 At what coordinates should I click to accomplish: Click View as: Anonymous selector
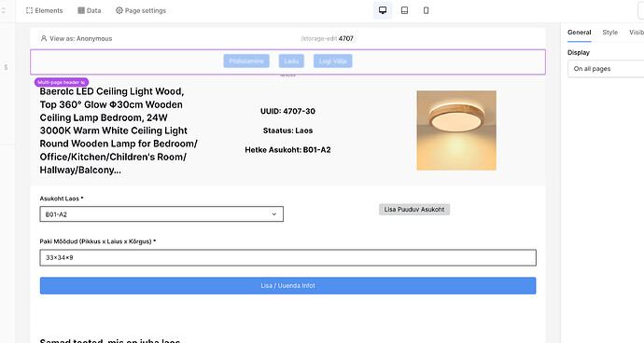[x=77, y=38]
